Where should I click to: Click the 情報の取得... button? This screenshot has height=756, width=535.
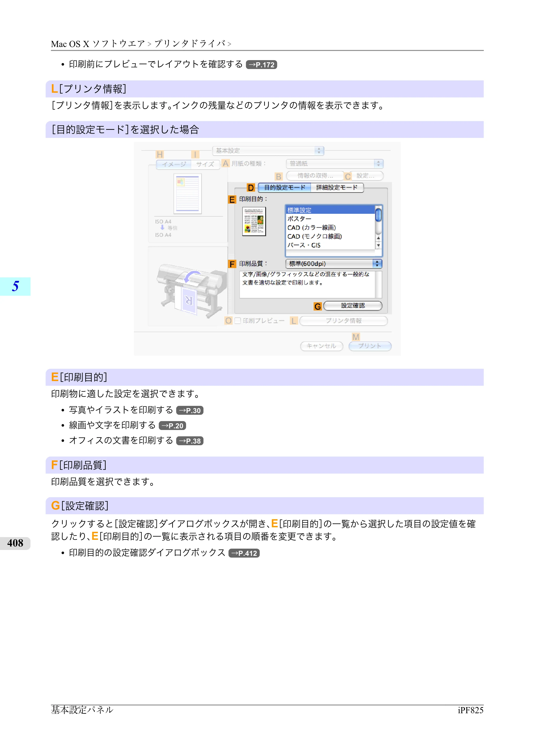point(315,176)
